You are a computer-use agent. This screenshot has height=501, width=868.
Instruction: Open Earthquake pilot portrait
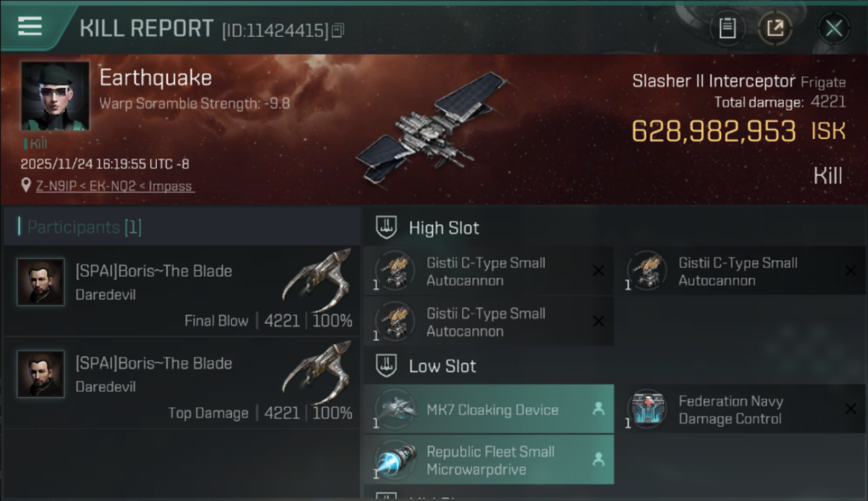55,96
